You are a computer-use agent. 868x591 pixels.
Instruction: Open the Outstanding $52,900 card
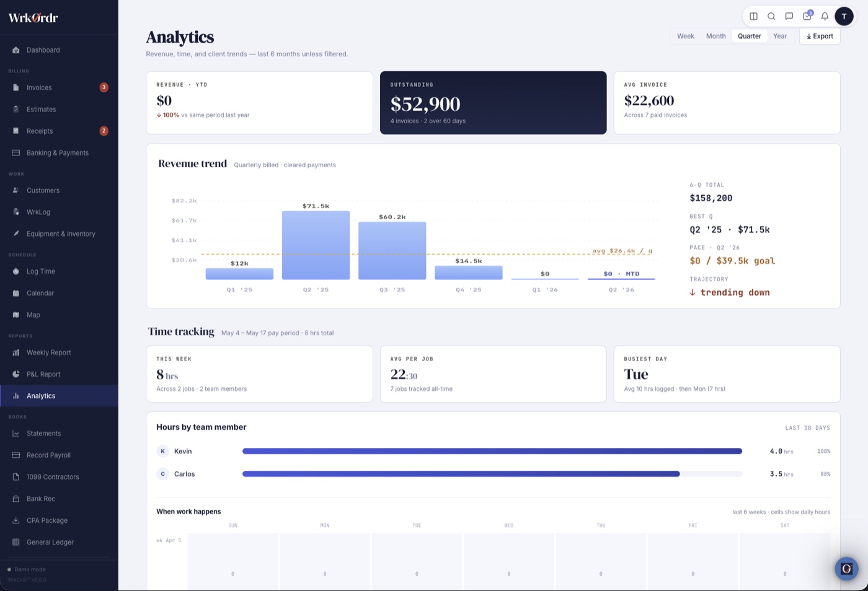(x=493, y=103)
